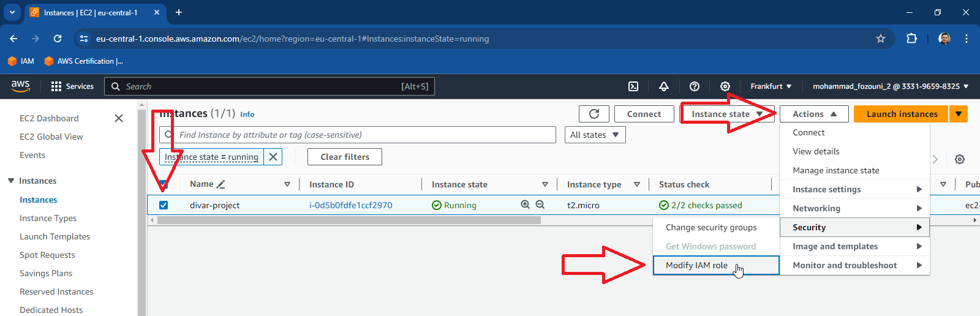This screenshot has width=980, height=316.
Task: Click the Connect button in the toolbar
Action: (644, 114)
